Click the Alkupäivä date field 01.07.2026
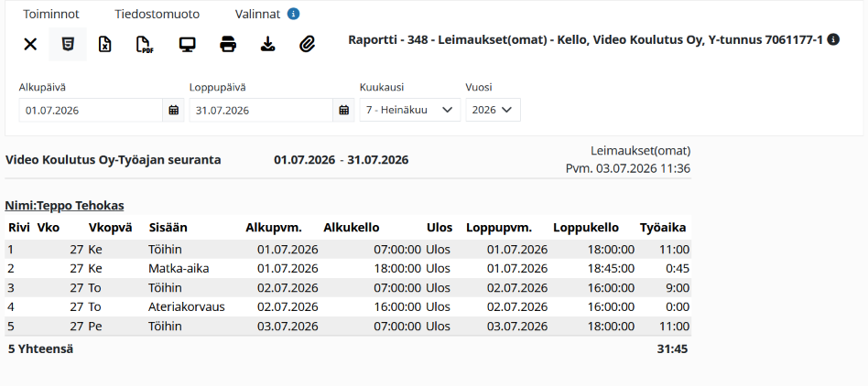The height and width of the screenshot is (386, 868). (91, 110)
